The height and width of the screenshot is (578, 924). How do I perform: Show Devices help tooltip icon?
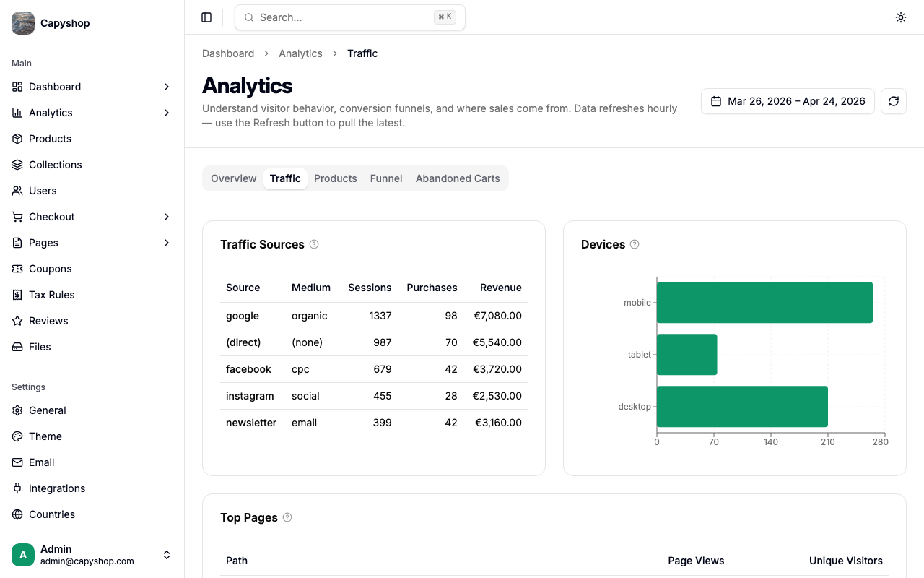click(635, 244)
